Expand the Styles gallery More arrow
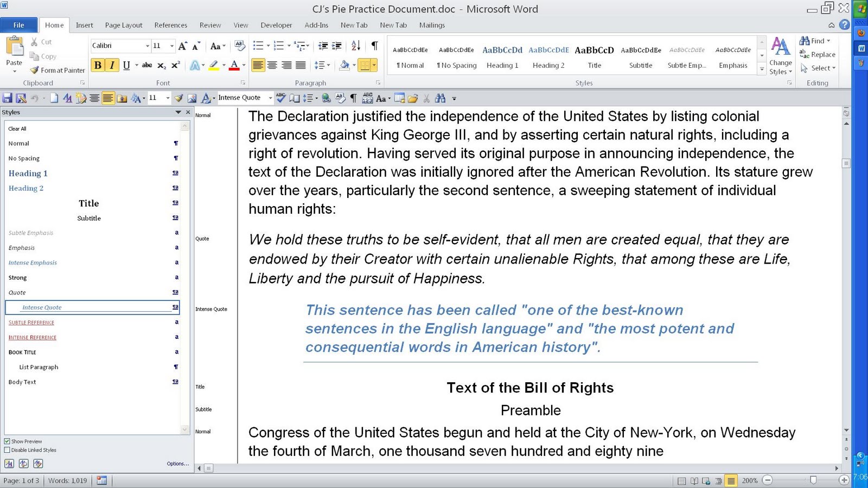The width and height of the screenshot is (868, 488). pyautogui.click(x=762, y=69)
